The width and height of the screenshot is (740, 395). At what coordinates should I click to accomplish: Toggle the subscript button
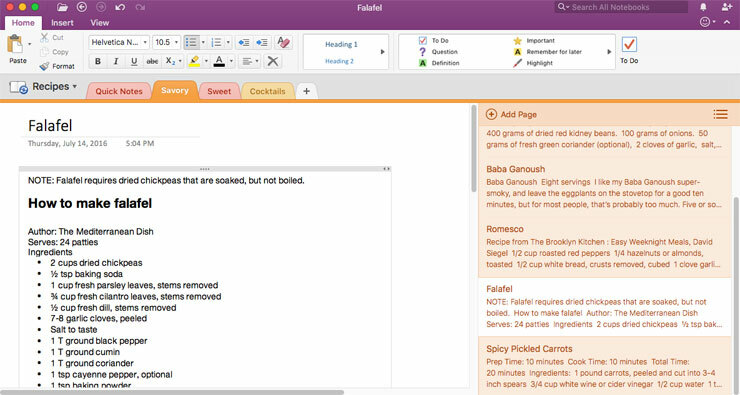tap(169, 61)
